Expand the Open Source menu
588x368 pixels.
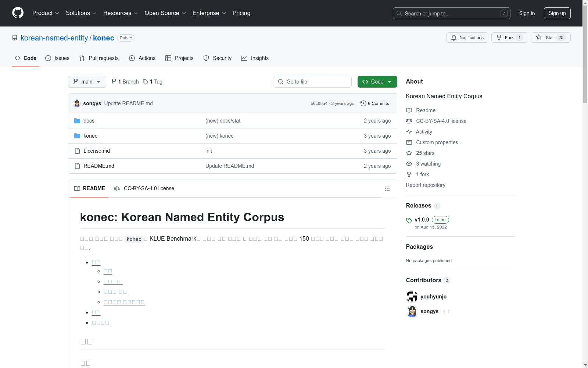tap(165, 13)
